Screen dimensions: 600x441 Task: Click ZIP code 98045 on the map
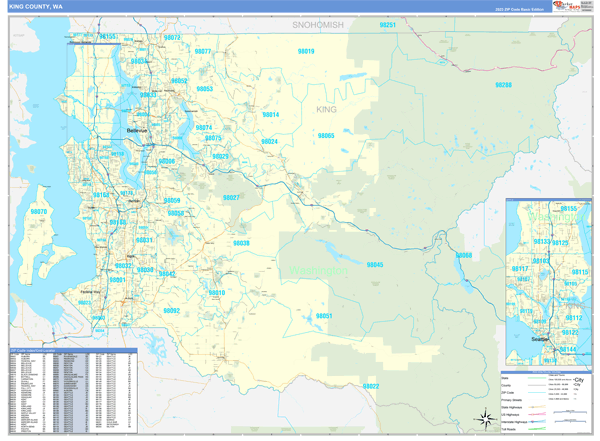pos(375,265)
